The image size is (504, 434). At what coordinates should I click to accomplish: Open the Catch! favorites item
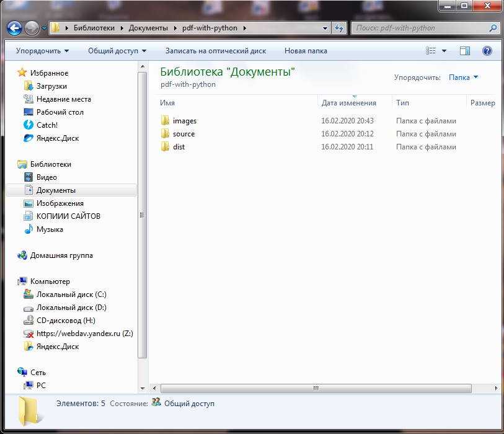pos(46,125)
